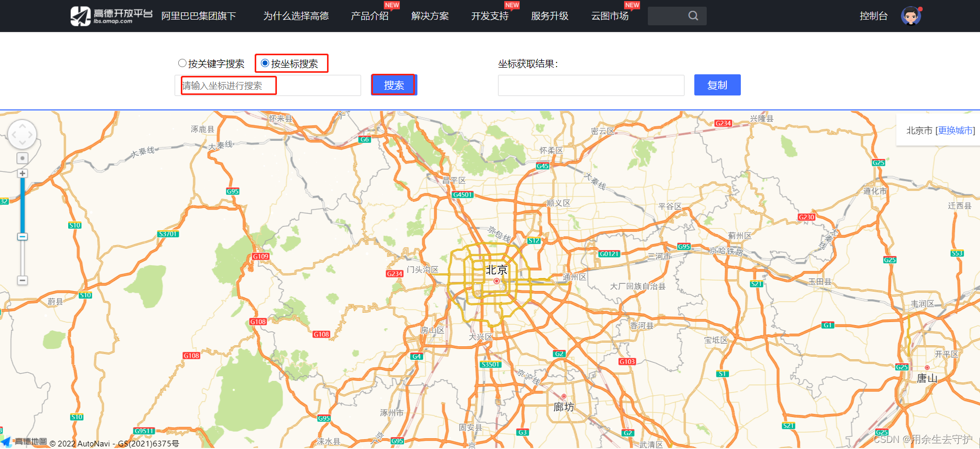The image size is (980, 449).
Task: Select the 按关键字搜索 radio option
Action: coord(182,63)
